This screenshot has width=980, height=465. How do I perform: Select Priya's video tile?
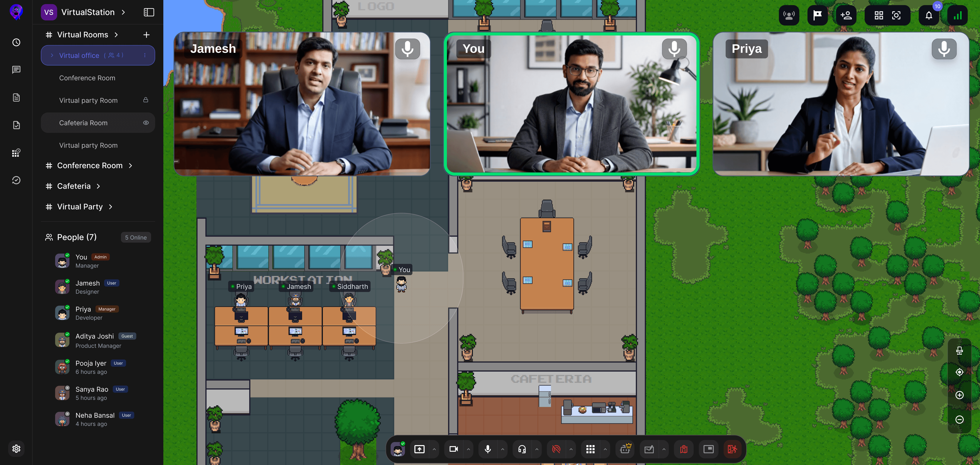841,104
